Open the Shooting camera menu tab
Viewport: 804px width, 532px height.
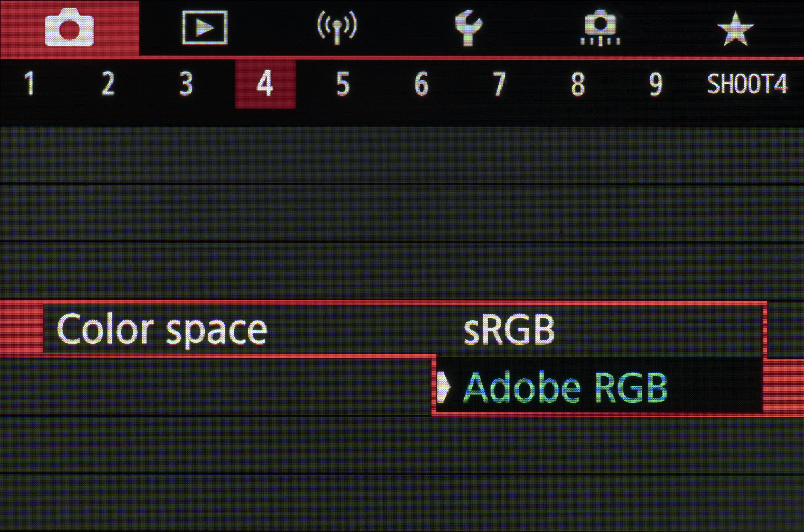coord(69,29)
